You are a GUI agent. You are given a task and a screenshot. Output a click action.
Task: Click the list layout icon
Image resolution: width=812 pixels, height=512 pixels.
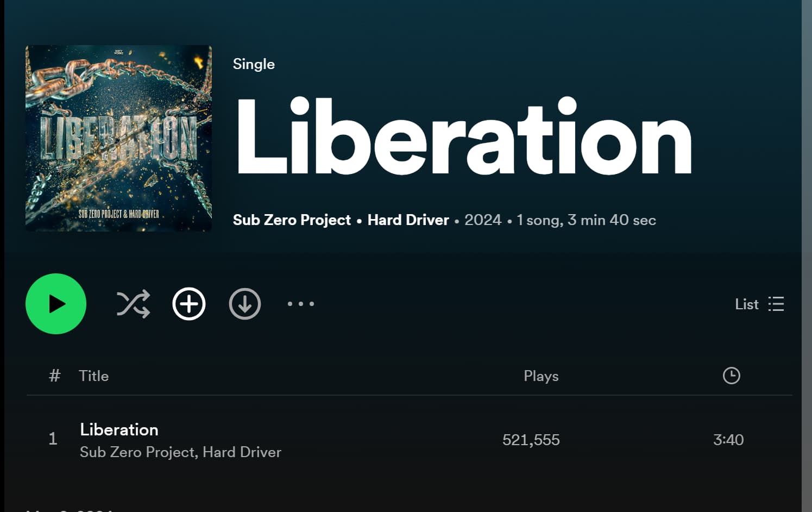pos(776,304)
